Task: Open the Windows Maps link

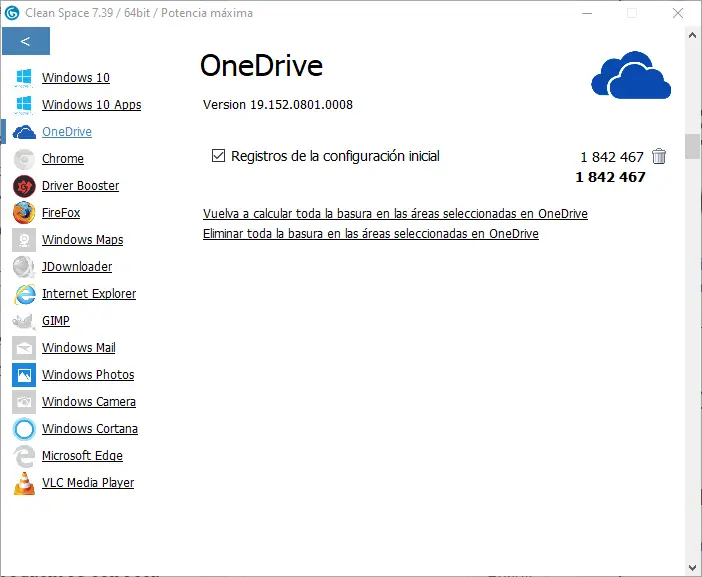Action: tap(82, 239)
